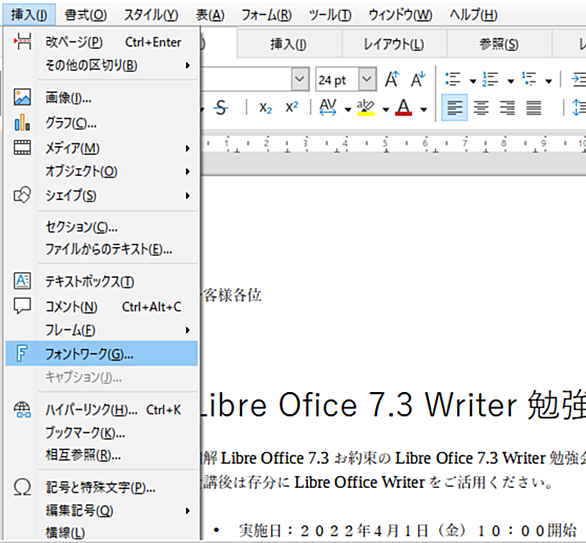The image size is (586, 543).
Task: Switch to the 参照 tab
Action: tap(499, 44)
